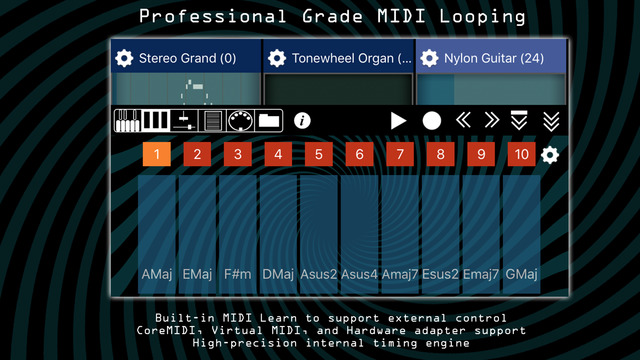
Task: Open the mixer sliders view icon
Action: (184, 120)
